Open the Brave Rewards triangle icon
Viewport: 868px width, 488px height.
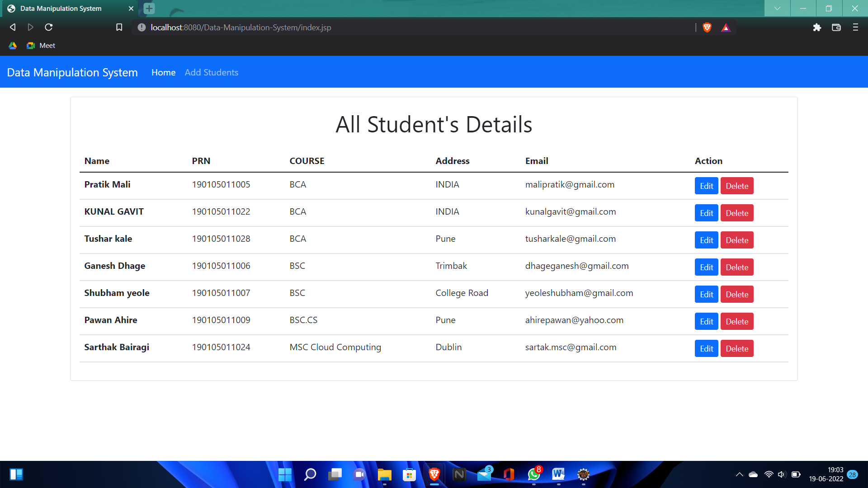pyautogui.click(x=726, y=28)
